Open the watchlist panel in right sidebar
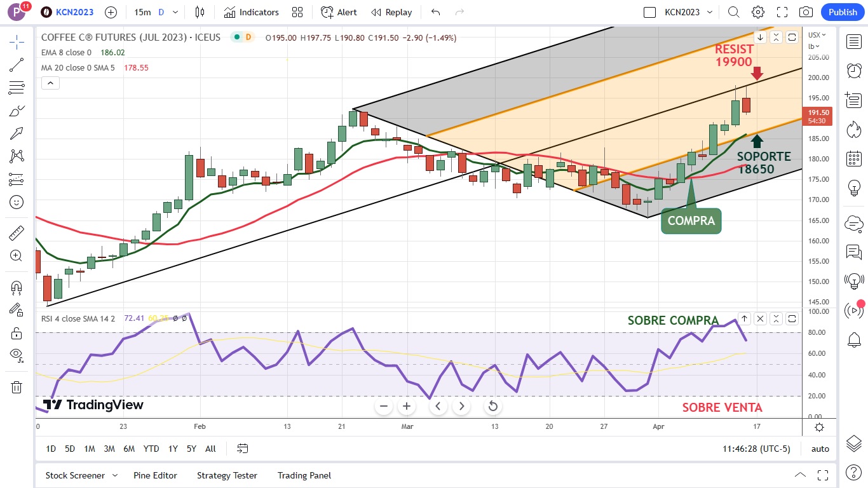The width and height of the screenshot is (868, 488). pos(854,42)
